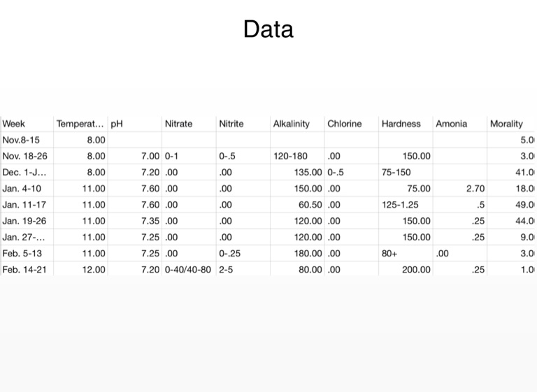Screen dimensions: 537x392
Task: Click the Morality column header
Action: [506, 124]
